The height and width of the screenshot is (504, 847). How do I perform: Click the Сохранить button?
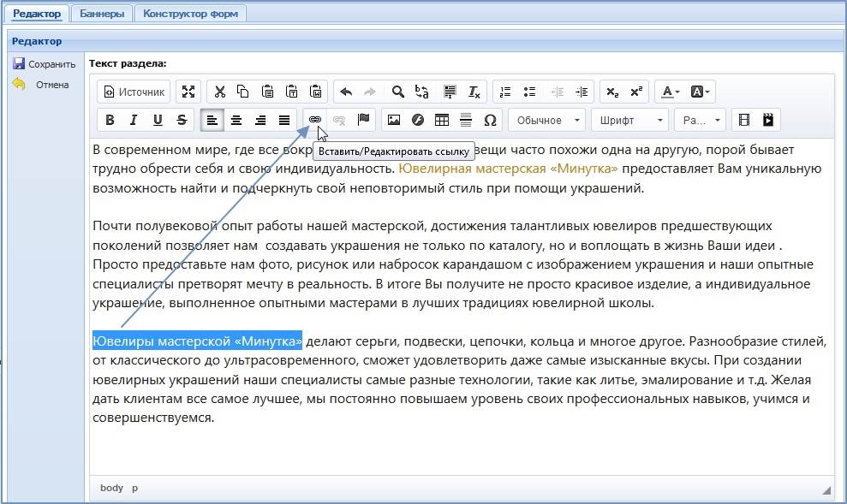tap(45, 64)
